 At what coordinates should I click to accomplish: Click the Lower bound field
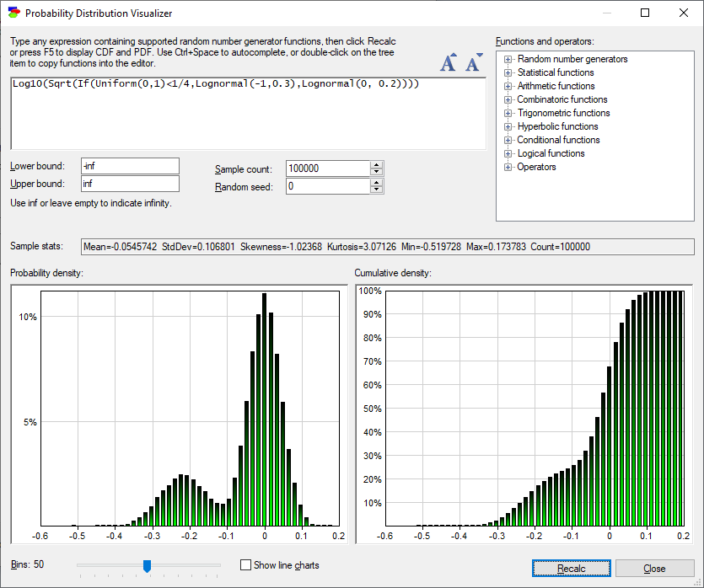coord(130,166)
